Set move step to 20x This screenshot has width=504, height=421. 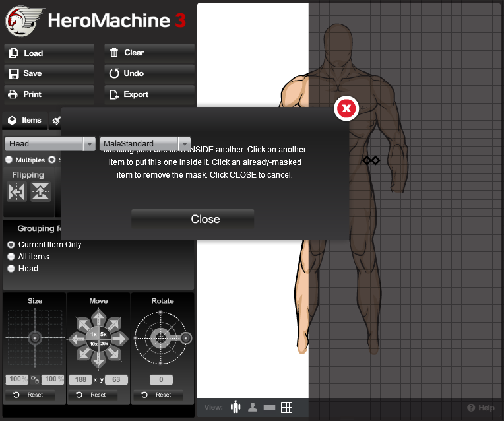click(104, 344)
